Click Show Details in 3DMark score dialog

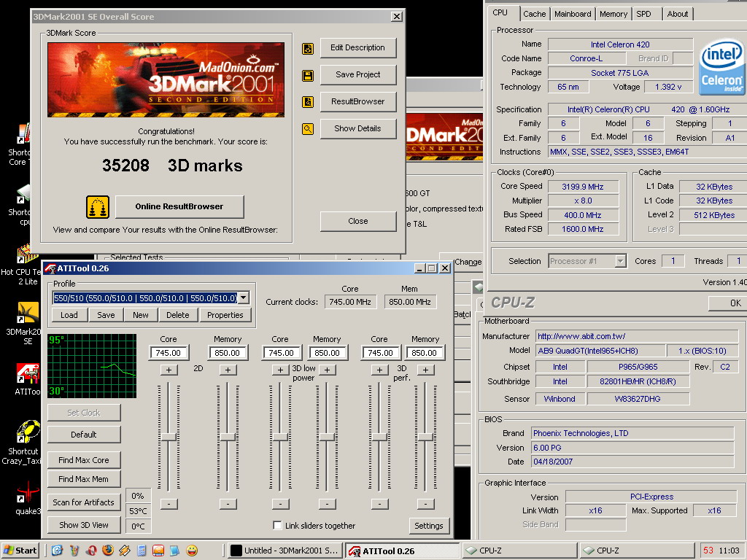[x=357, y=128]
